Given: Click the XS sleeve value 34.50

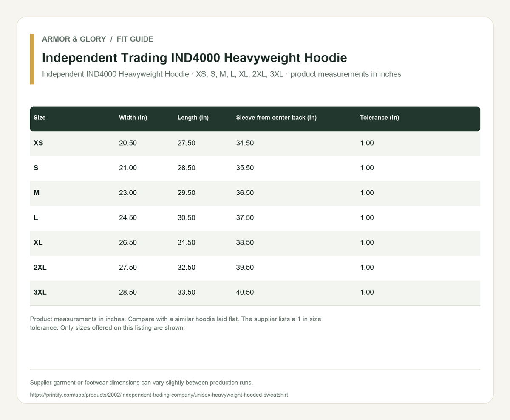Looking at the screenshot, I should pyautogui.click(x=245, y=143).
